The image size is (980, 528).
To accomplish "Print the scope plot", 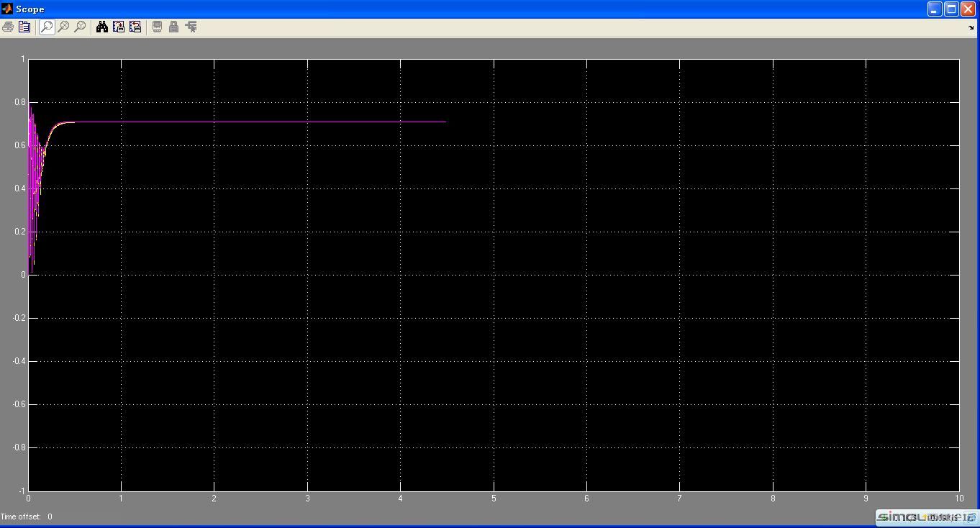I will point(8,27).
